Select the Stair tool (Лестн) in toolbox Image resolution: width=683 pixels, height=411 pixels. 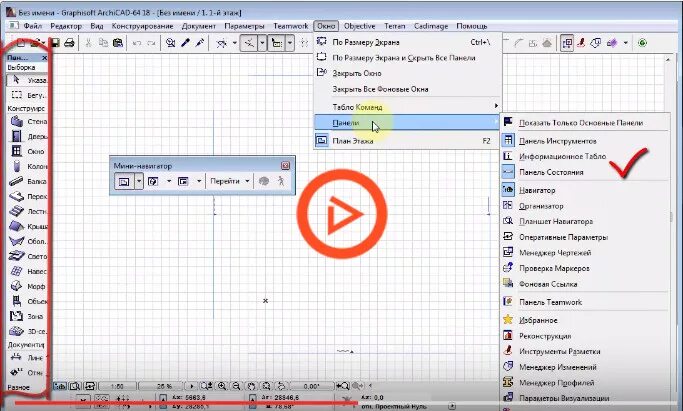click(28, 211)
